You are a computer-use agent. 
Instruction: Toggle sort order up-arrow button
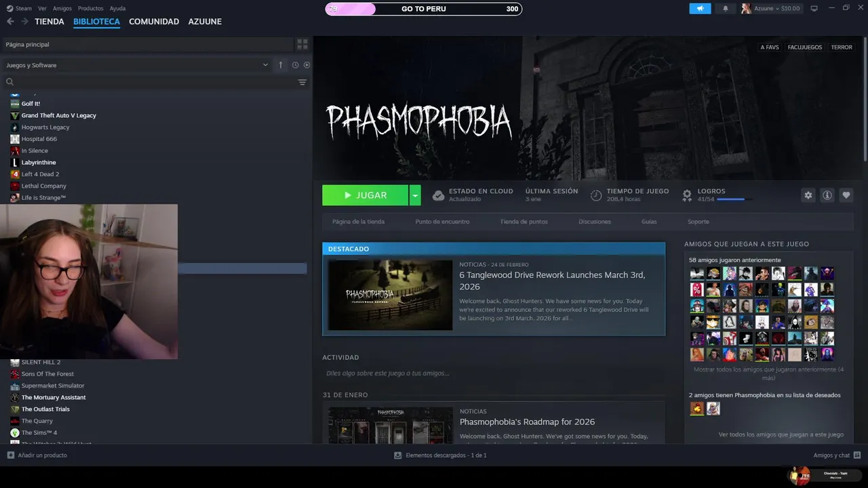pos(281,65)
